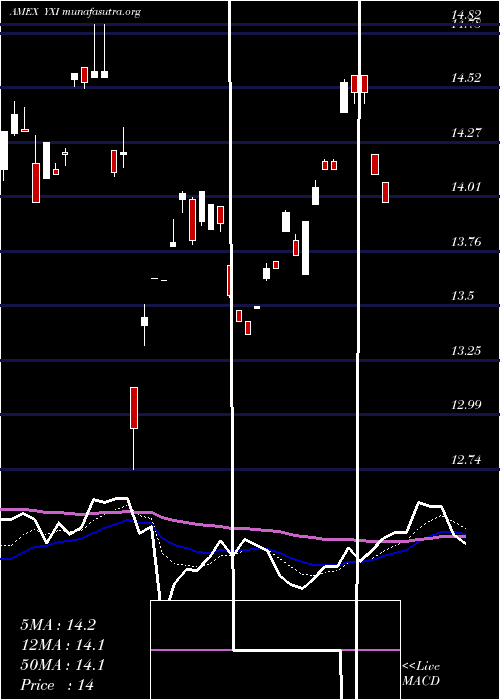
Task: Click the <<Live MACD label
Action: coord(421,673)
